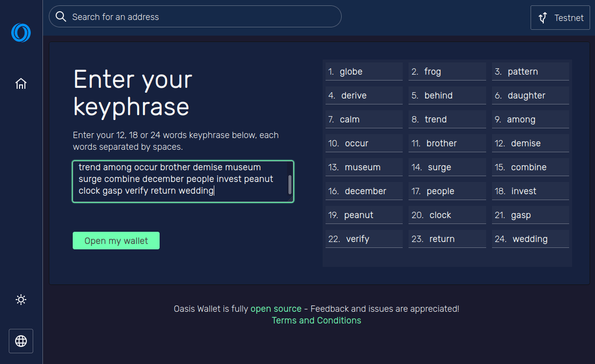Click the Oasis logo in sidebar
This screenshot has height=364, width=595.
tap(21, 33)
